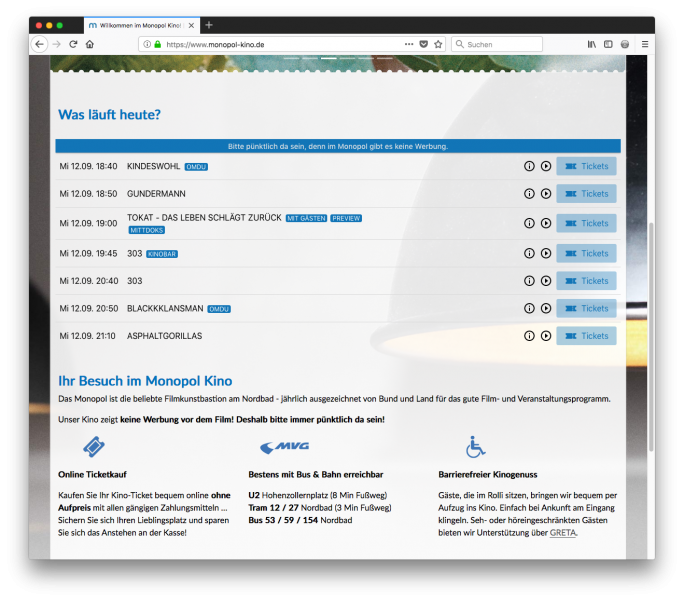Buy Tickets for 303 at 20:40
Screen dimensions: 684x600
pos(586,281)
